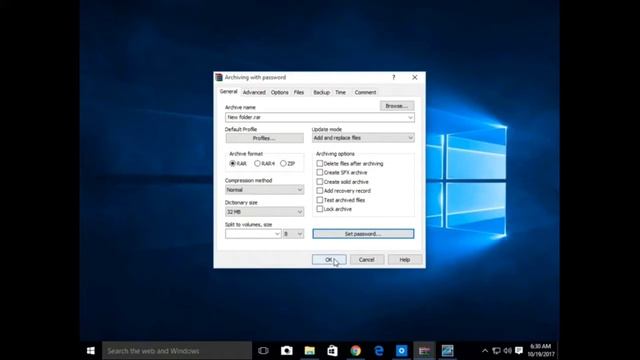Screen dimensions: 640x360
Task: Open the volume control tray icon
Action: [x=508, y=351]
